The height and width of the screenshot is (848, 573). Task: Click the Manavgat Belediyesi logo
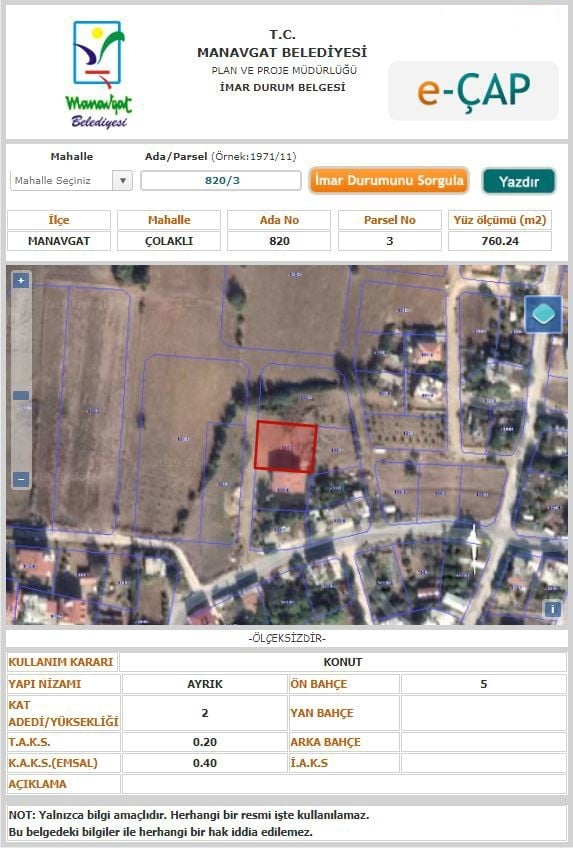pyautogui.click(x=98, y=75)
